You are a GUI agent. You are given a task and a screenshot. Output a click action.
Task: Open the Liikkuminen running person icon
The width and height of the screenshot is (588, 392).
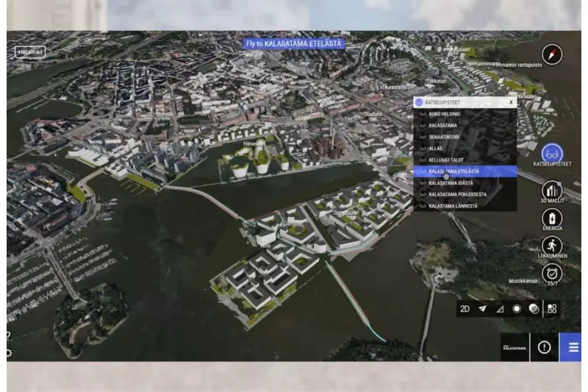[x=552, y=246]
